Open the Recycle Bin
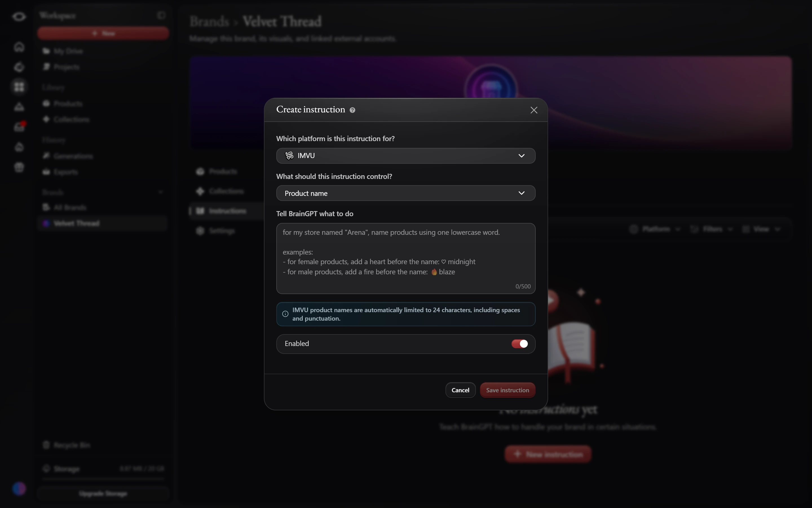Screen dimensions: 812x508 tap(67, 445)
